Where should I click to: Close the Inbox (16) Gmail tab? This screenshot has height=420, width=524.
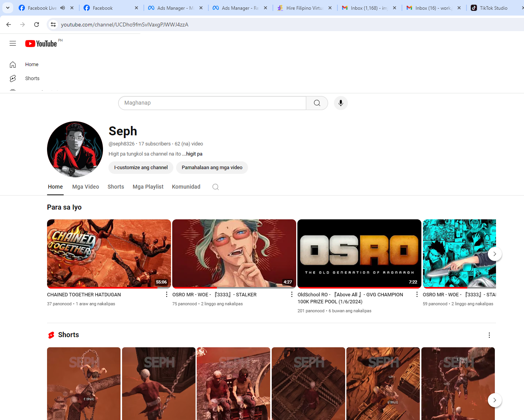459,8
